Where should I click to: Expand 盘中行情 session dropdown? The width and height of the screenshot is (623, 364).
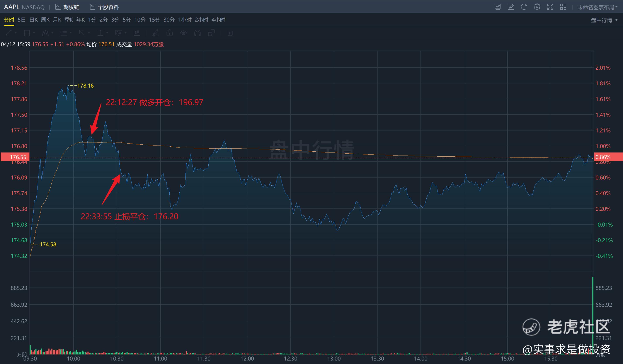coord(604,20)
